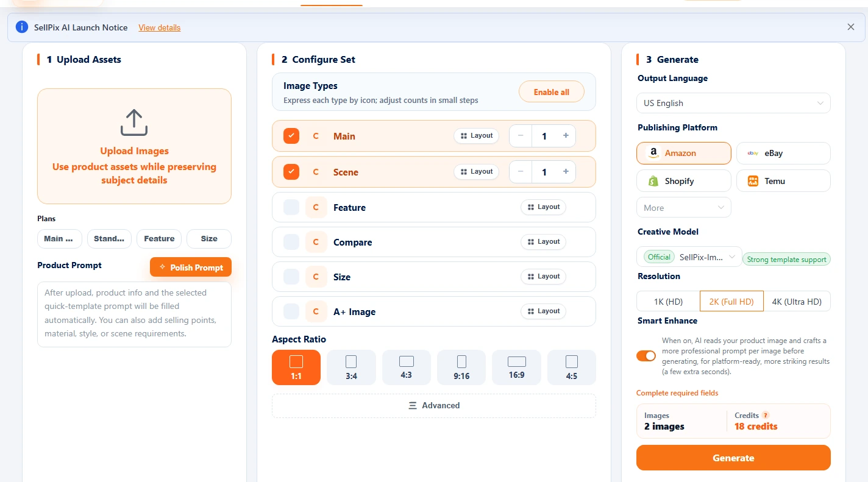Image resolution: width=868 pixels, height=482 pixels.
Task: Turn off the Smart Enhance toggle
Action: point(646,356)
